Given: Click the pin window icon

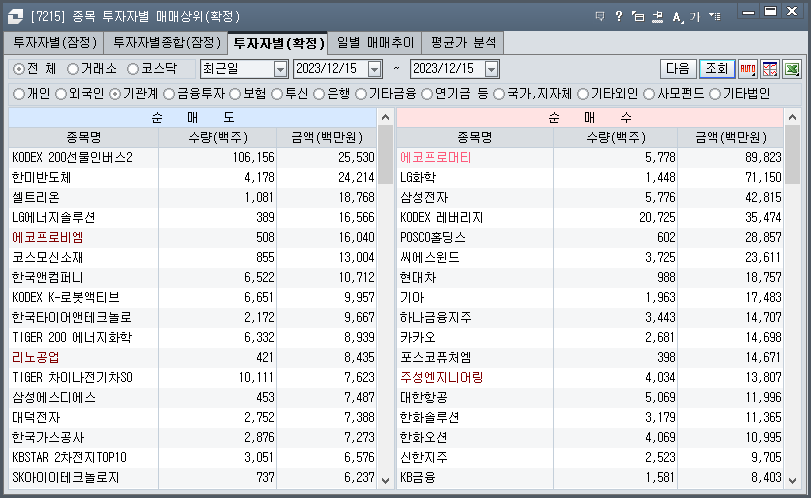Looking at the screenshot, I should pyautogui.click(x=657, y=17).
